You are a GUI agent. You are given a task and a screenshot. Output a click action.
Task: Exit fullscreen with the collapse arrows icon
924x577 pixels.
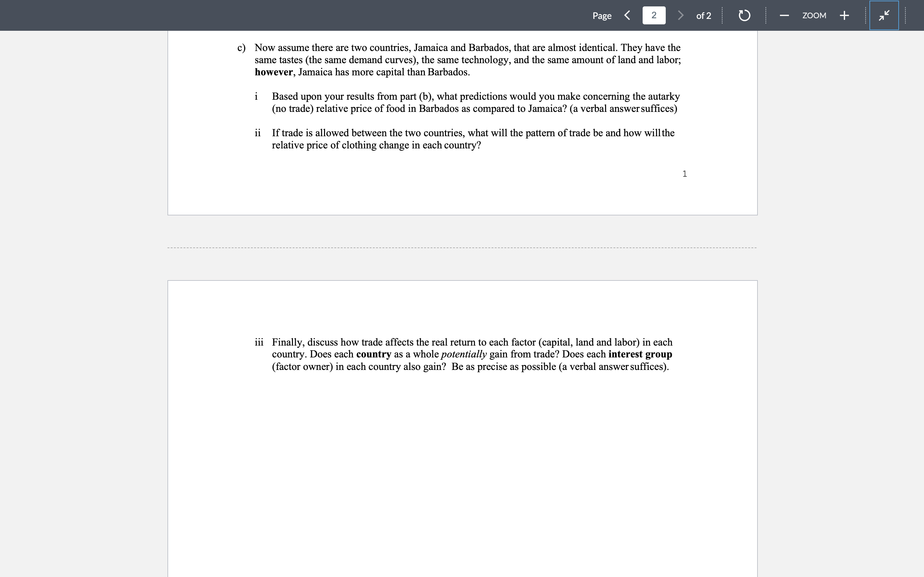coord(884,16)
